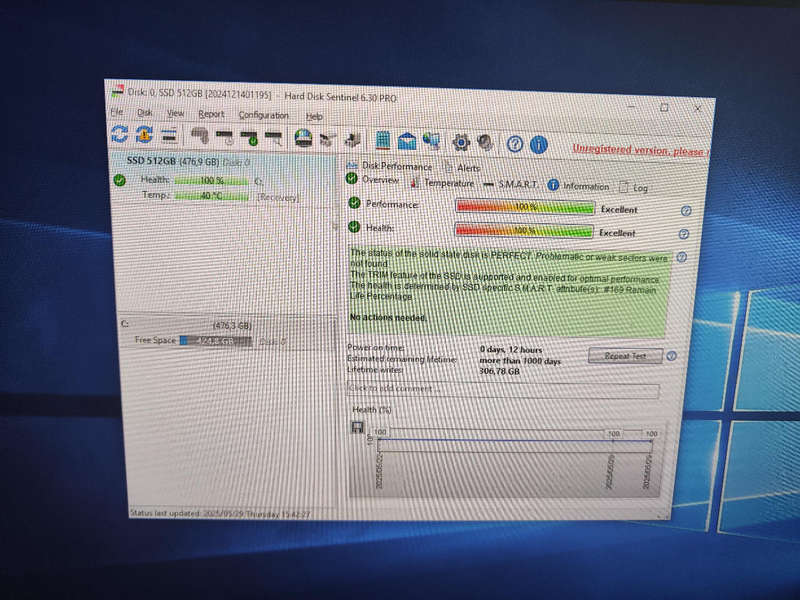This screenshot has width=800, height=600.
Task: Click help icon beside the status text box
Action: (x=682, y=257)
